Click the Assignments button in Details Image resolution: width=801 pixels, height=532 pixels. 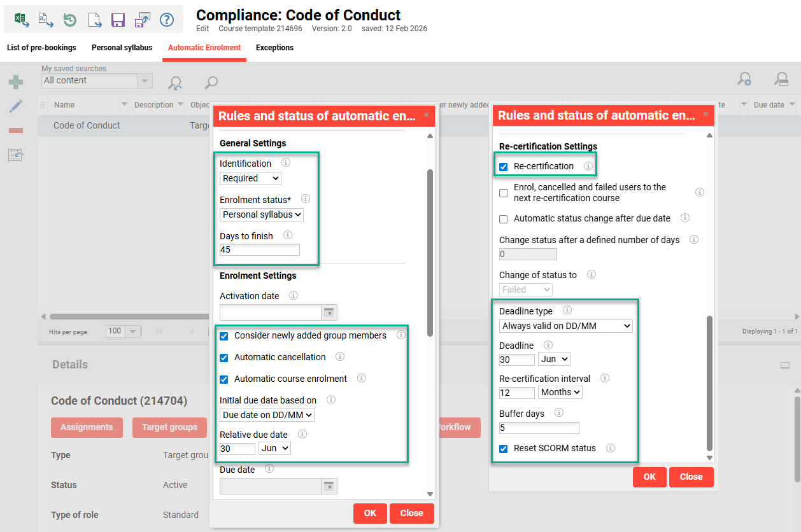(x=87, y=427)
